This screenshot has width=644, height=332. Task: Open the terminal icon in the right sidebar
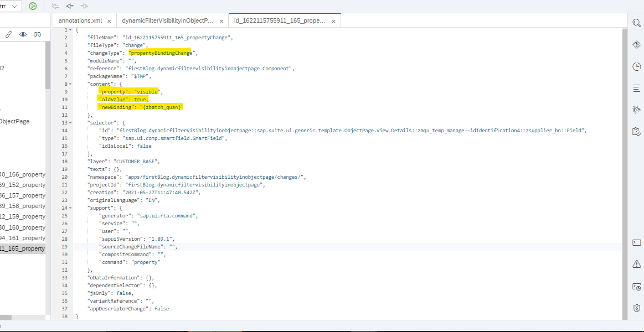(x=636, y=242)
